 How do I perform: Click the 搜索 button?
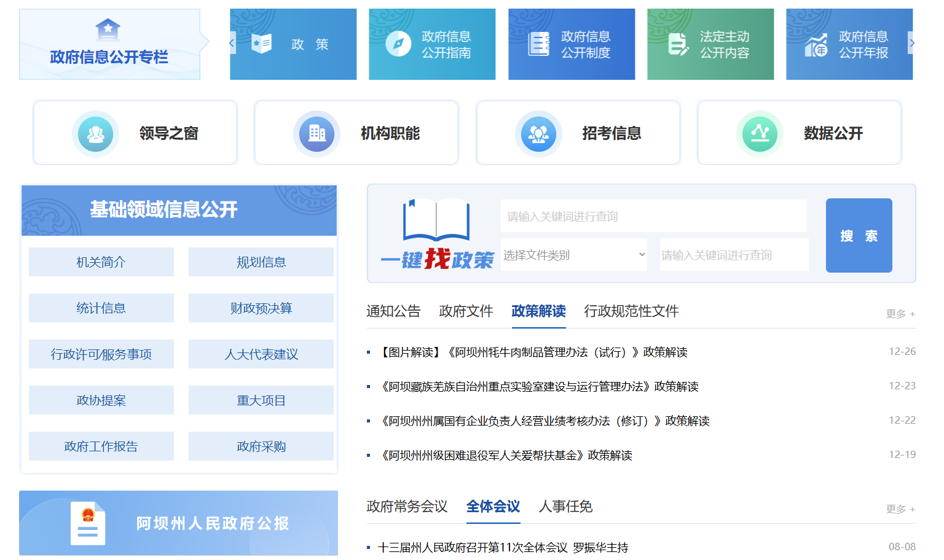(859, 235)
